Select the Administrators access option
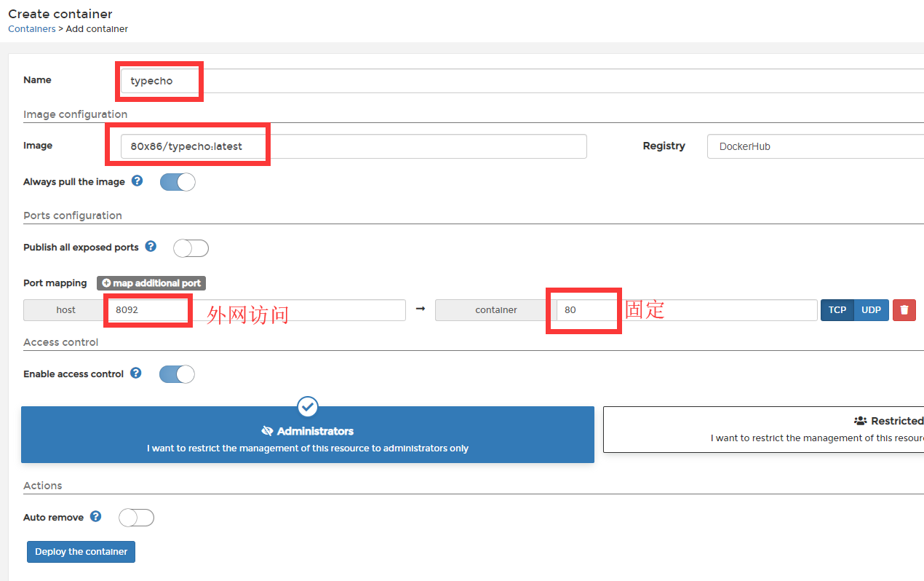Image resolution: width=924 pixels, height=581 pixels. (x=308, y=435)
